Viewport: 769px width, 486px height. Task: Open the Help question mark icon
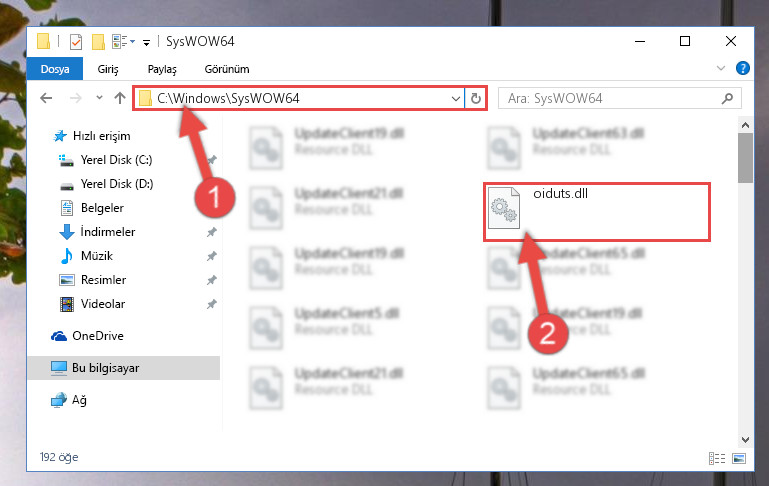(x=743, y=68)
